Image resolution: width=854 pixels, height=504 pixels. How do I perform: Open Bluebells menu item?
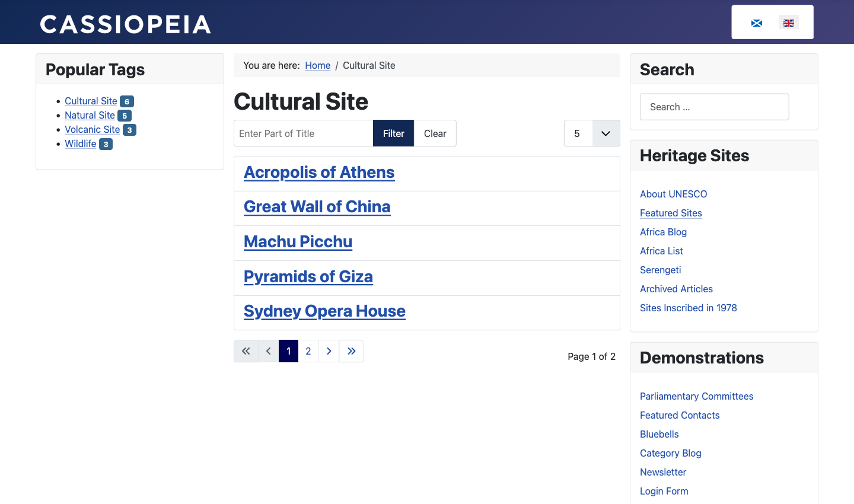click(659, 434)
